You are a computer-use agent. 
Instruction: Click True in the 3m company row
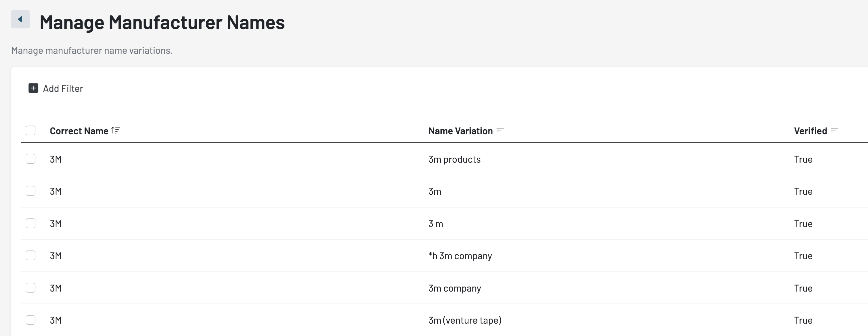tap(803, 289)
